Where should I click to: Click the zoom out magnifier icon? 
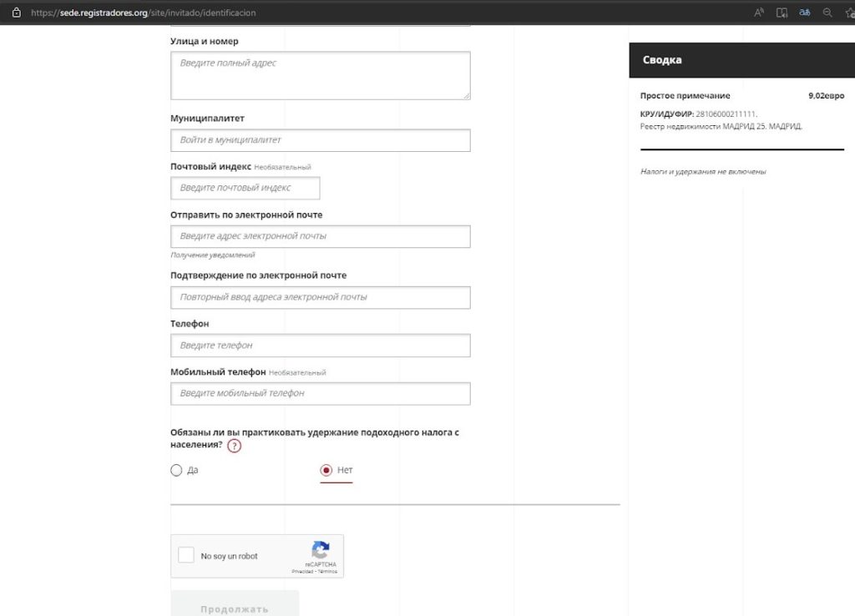click(827, 13)
